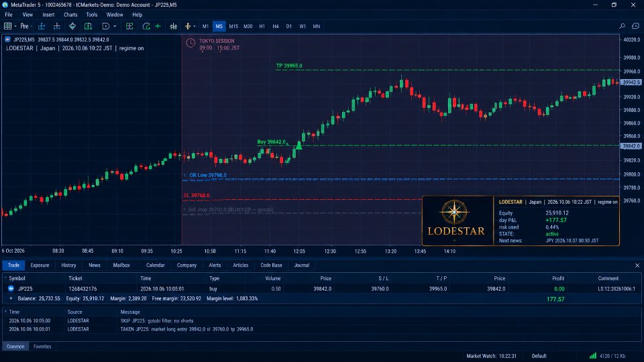The image size is (644, 362).
Task: Click the Lodestar compass logo
Action: (454, 213)
